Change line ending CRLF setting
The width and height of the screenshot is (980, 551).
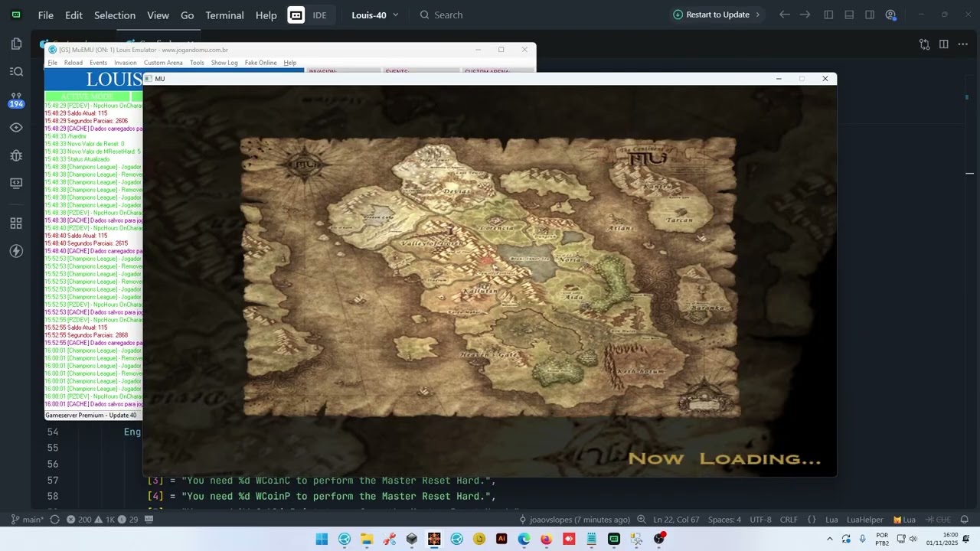click(789, 520)
